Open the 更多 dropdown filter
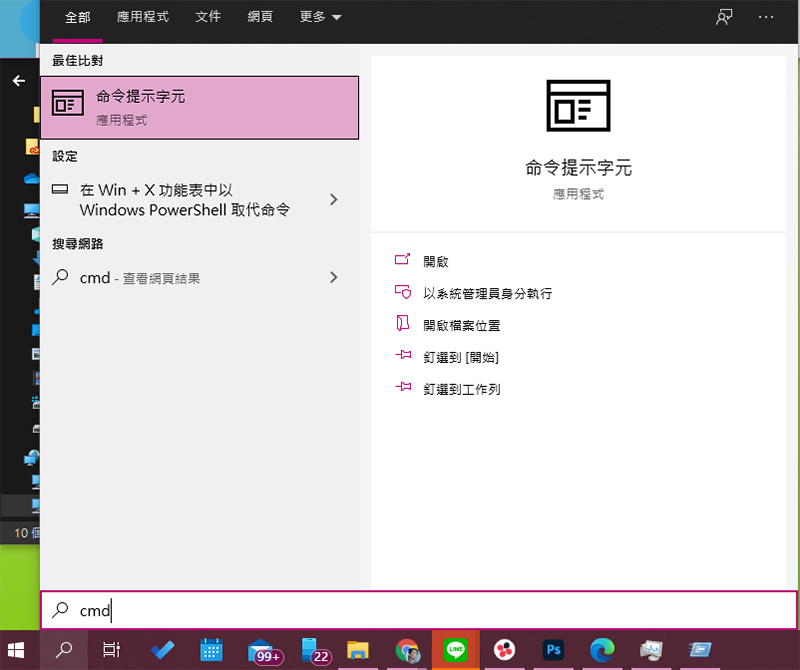 click(x=320, y=18)
